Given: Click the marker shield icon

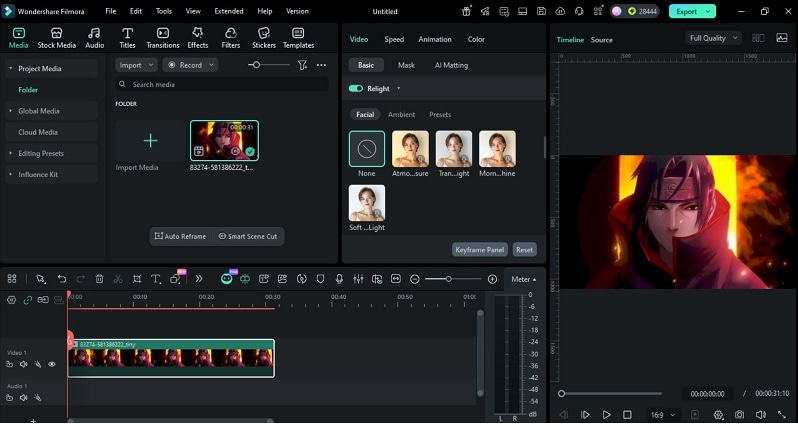Looking at the screenshot, I should click(320, 278).
